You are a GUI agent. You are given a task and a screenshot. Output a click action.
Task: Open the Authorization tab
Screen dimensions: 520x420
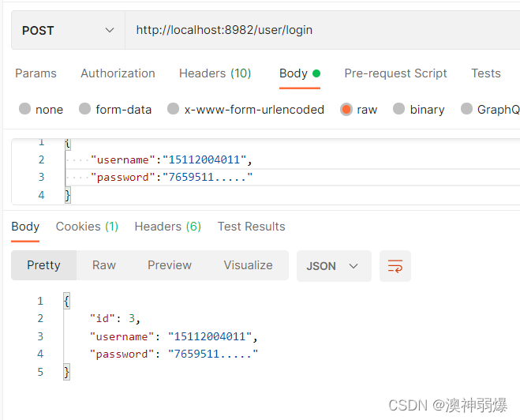pos(118,73)
